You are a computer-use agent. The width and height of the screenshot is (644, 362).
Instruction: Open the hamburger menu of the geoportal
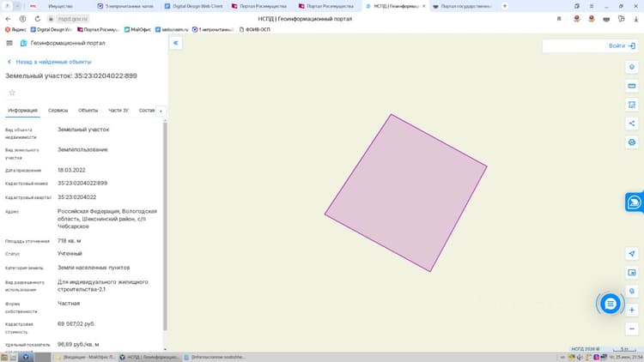[x=9, y=43]
